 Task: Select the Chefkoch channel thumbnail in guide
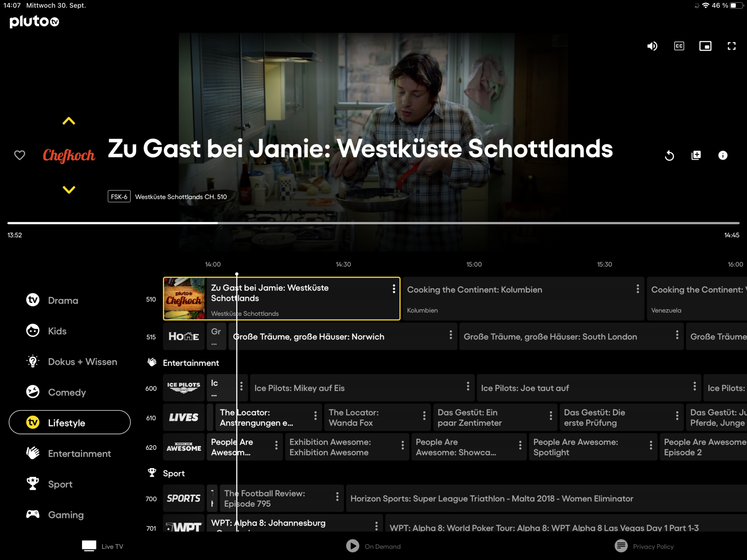pyautogui.click(x=184, y=299)
